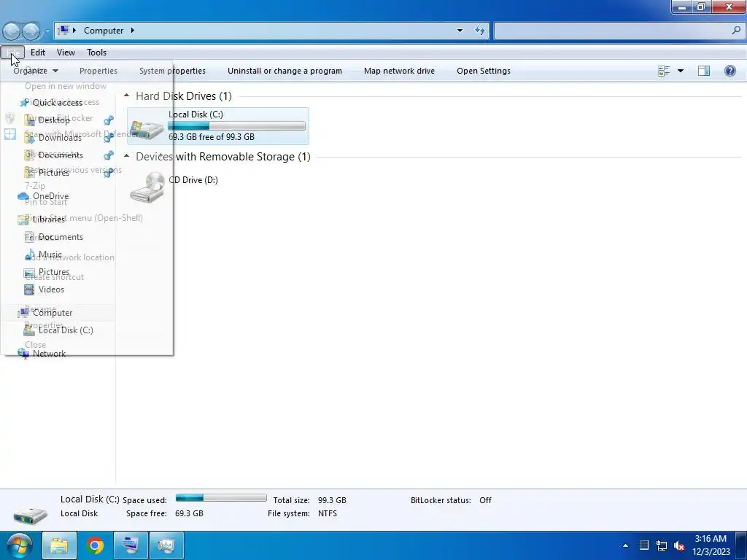Open System properties
This screenshot has width=747, height=560.
click(172, 71)
